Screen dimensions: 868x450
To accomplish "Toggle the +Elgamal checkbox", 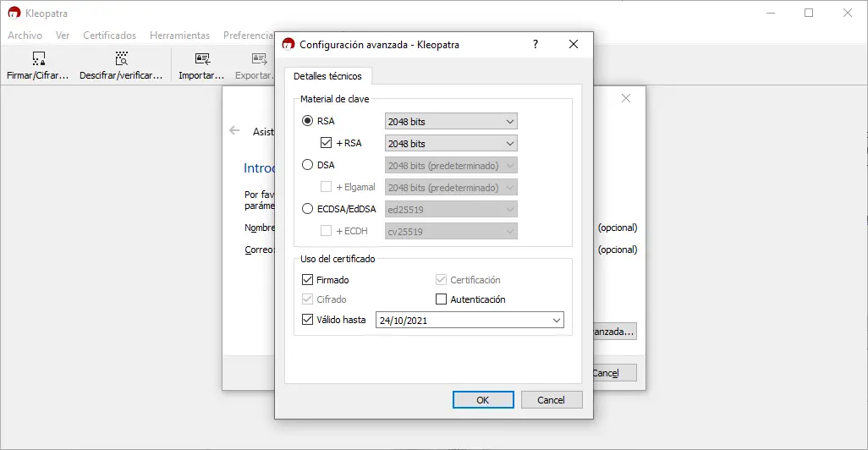I will click(326, 187).
